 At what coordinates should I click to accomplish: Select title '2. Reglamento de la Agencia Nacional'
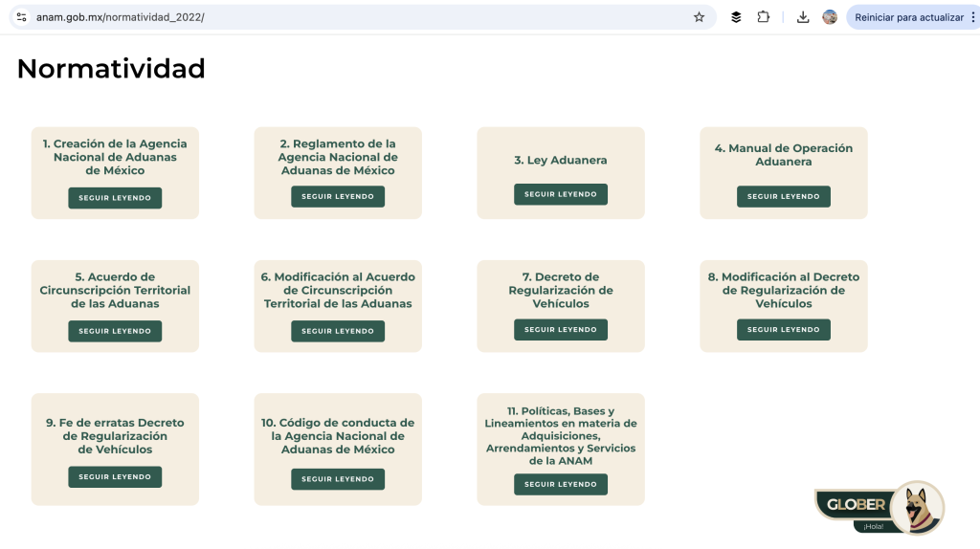coord(338,157)
